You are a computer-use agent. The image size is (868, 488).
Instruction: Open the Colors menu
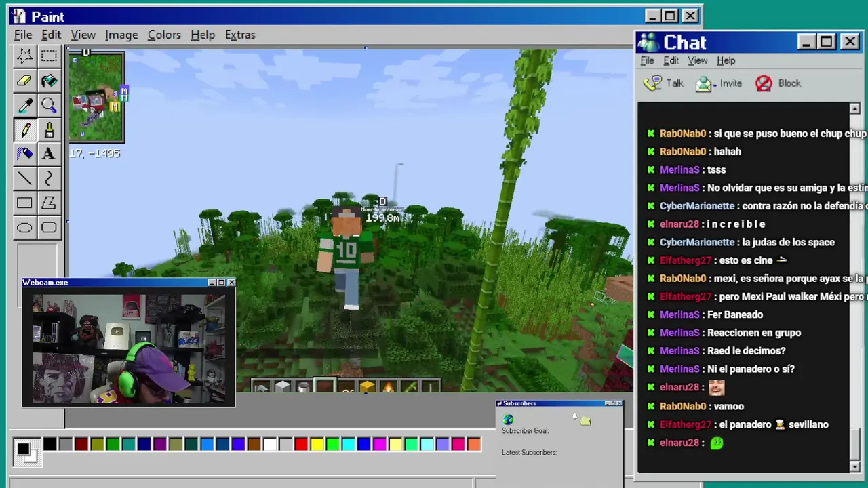click(x=164, y=35)
